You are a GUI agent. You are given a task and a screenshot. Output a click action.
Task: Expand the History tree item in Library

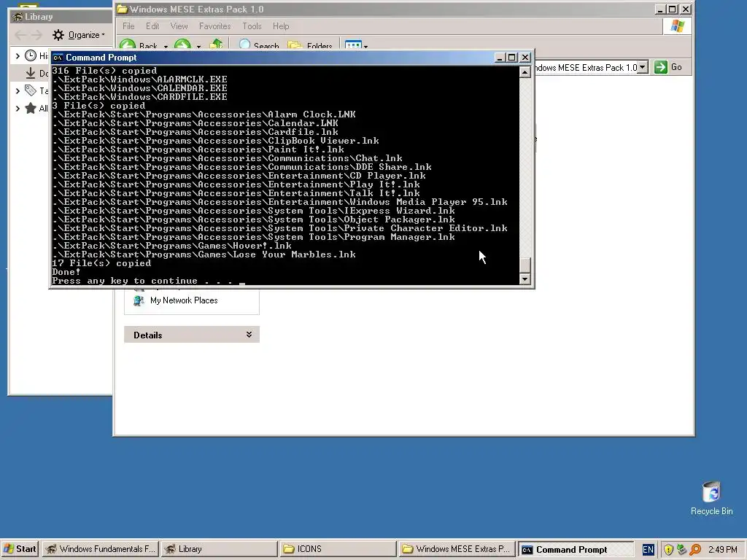(18, 55)
